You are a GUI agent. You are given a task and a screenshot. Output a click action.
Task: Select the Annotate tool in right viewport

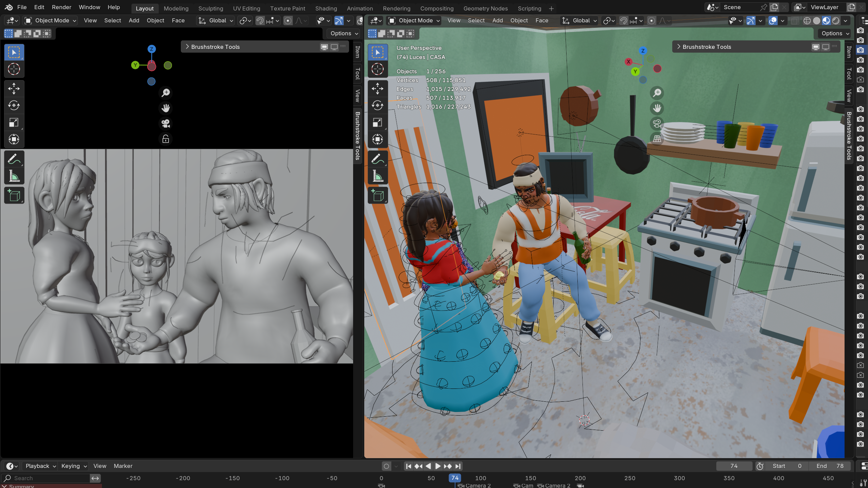[x=377, y=159]
